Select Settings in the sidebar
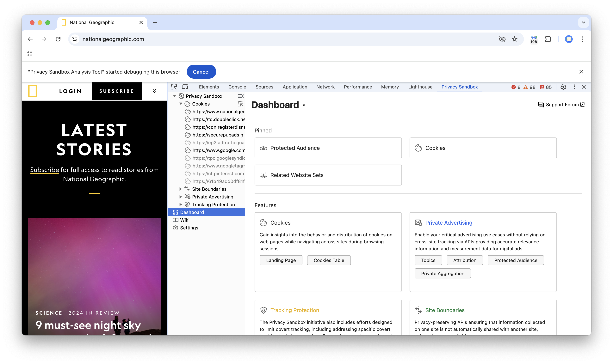Viewport: 613px width, 364px height. click(206, 228)
